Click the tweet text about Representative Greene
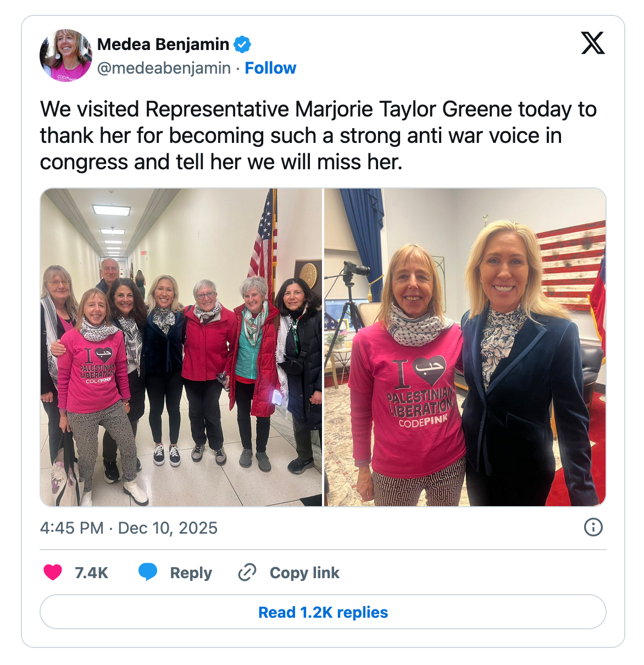The image size is (644, 665). pos(319,136)
